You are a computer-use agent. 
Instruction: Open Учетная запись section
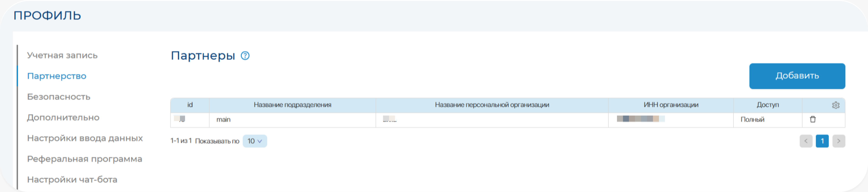62,56
